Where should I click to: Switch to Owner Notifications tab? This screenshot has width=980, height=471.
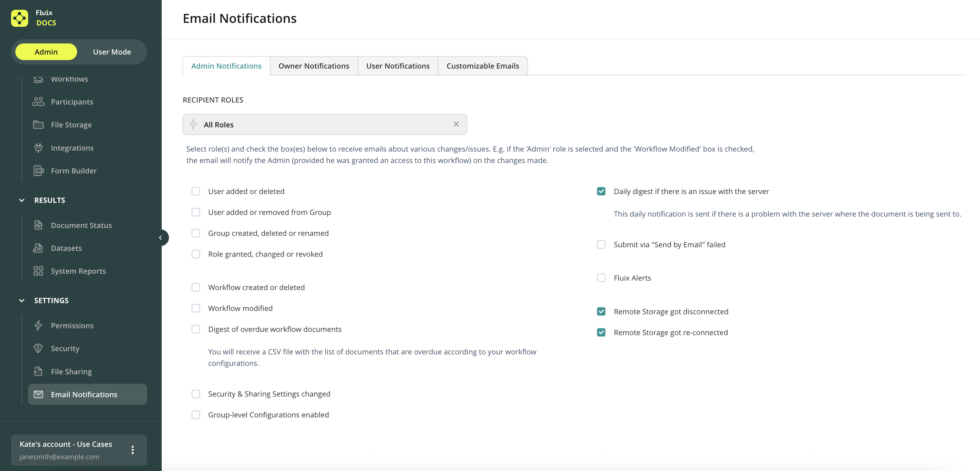click(314, 66)
